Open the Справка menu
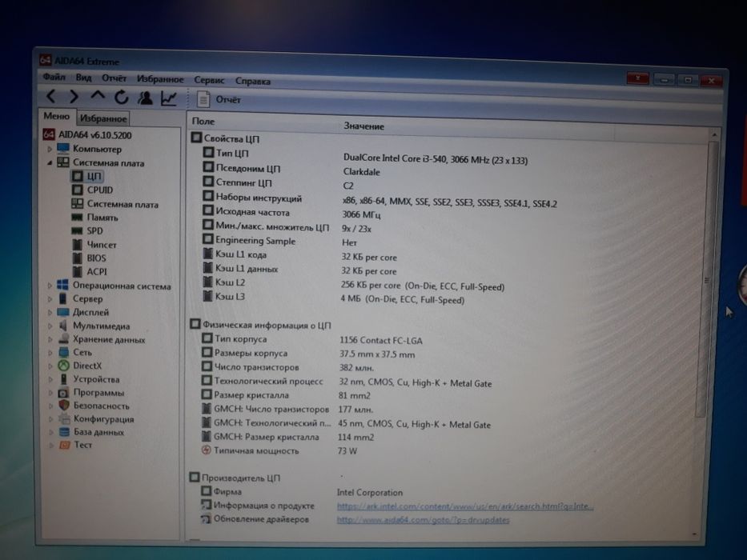The width and height of the screenshot is (747, 560). (252, 82)
